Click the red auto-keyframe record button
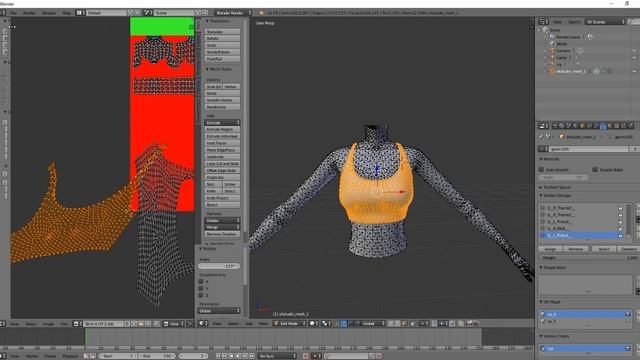The width and height of the screenshot is (640, 360). (306, 356)
